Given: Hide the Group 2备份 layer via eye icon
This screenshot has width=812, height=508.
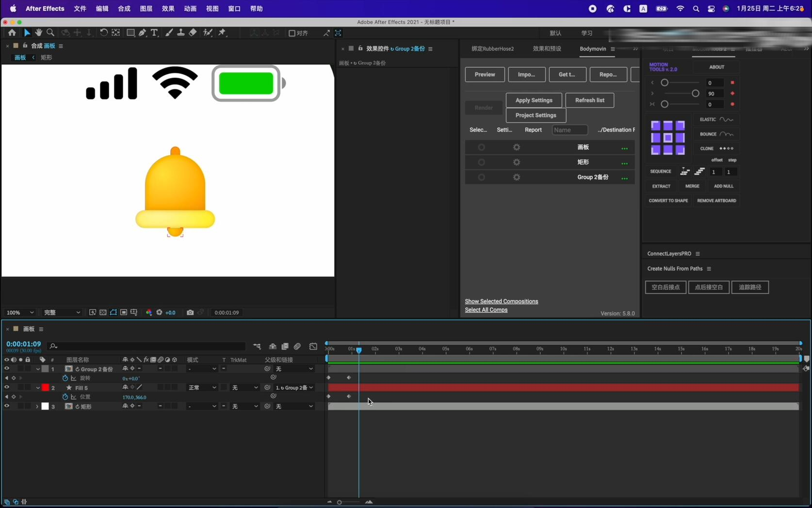Looking at the screenshot, I should tap(7, 369).
